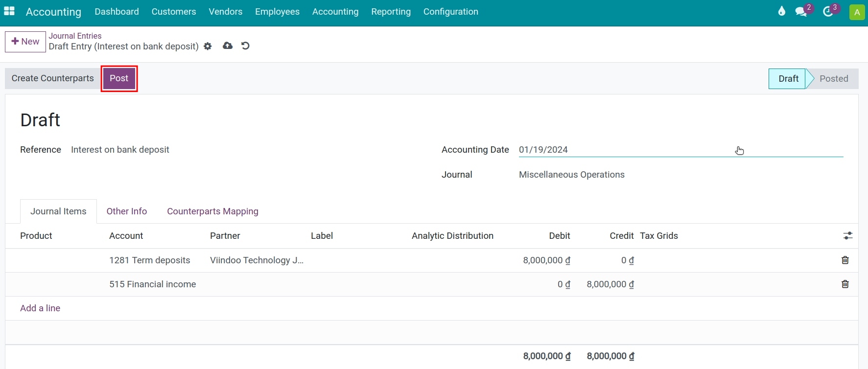
Task: Switch to Other Info tab
Action: click(x=127, y=211)
